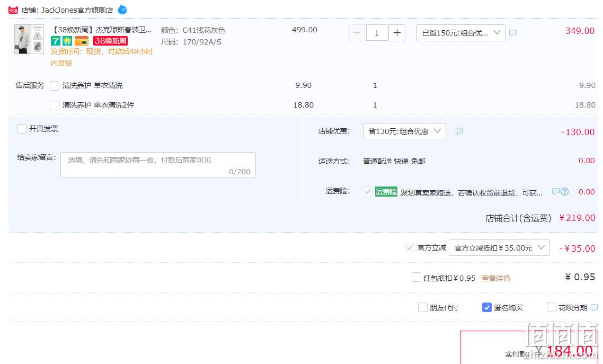
Task: Click the 运送方式 label
Action: point(334,161)
